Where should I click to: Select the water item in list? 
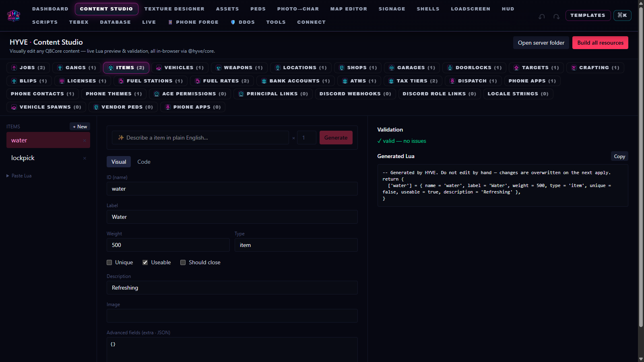(x=48, y=140)
